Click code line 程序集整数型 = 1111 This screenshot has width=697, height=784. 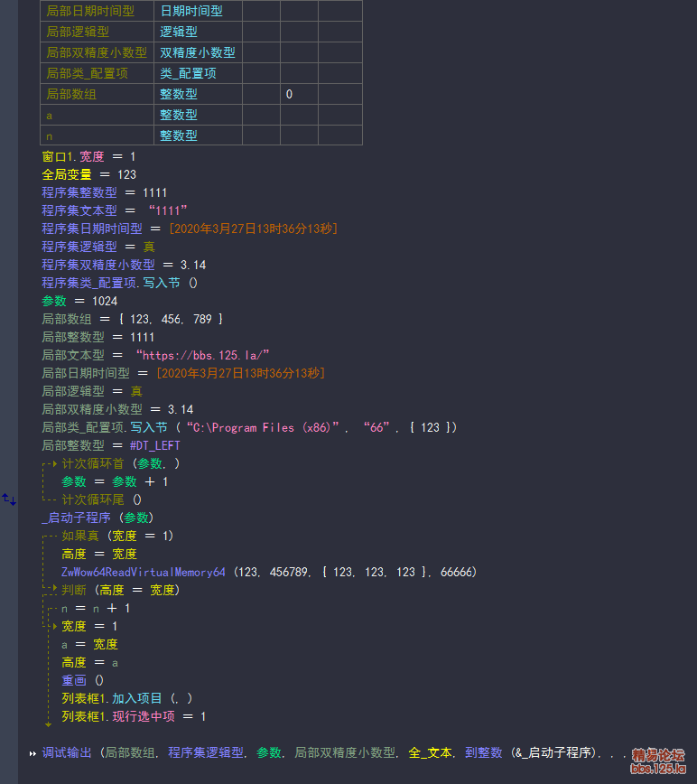pyautogui.click(x=105, y=192)
